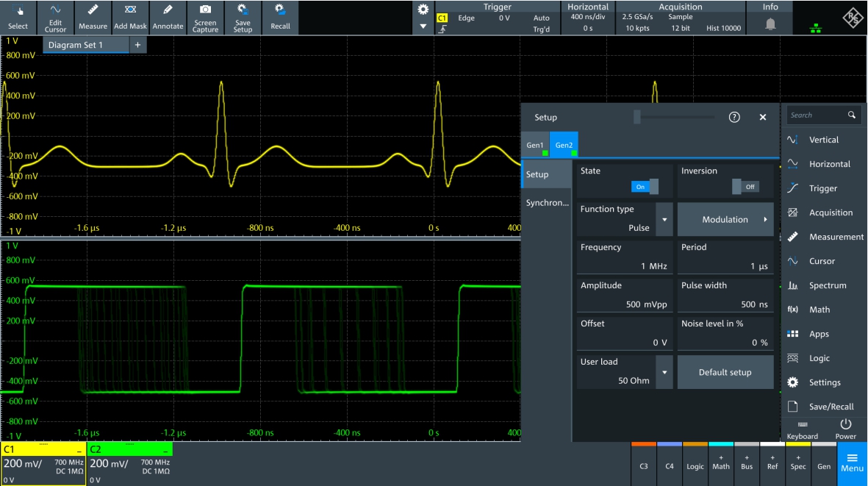
Task: Select the Setup side tab
Action: point(546,174)
